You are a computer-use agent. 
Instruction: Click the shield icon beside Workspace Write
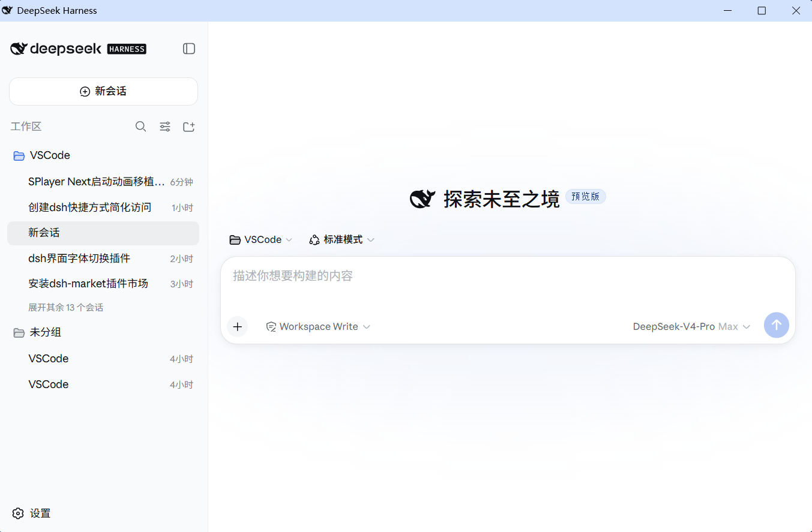[271, 327]
